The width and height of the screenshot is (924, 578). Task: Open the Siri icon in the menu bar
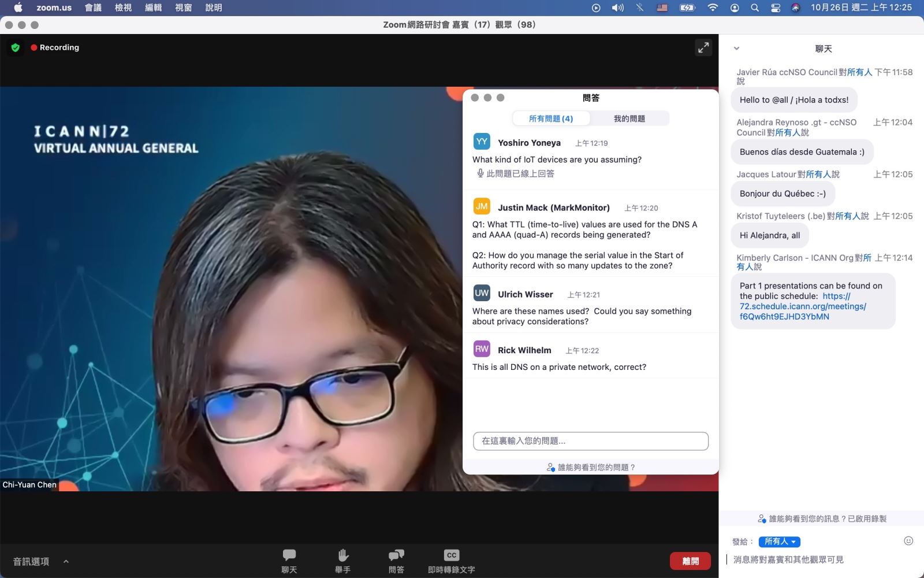click(795, 8)
